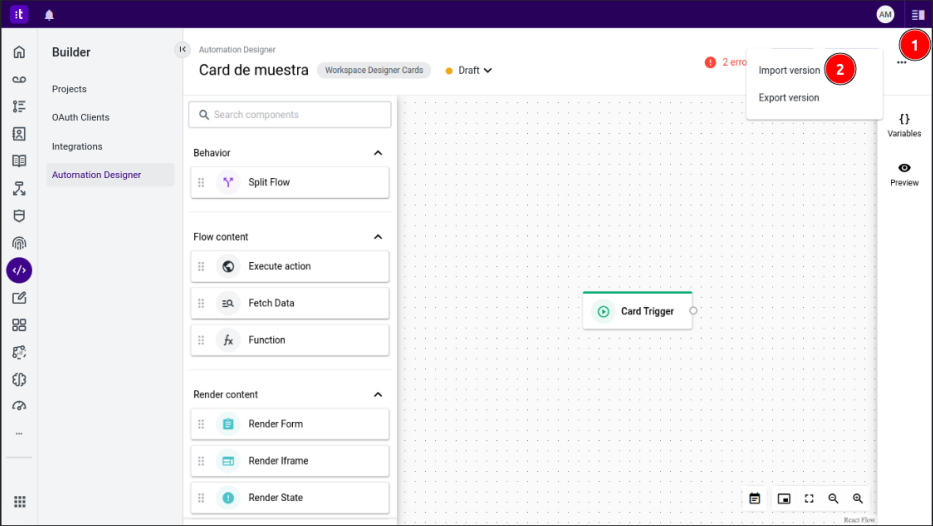Toggle the minimap on the canvas
Viewport: 933px width, 526px height.
784,498
